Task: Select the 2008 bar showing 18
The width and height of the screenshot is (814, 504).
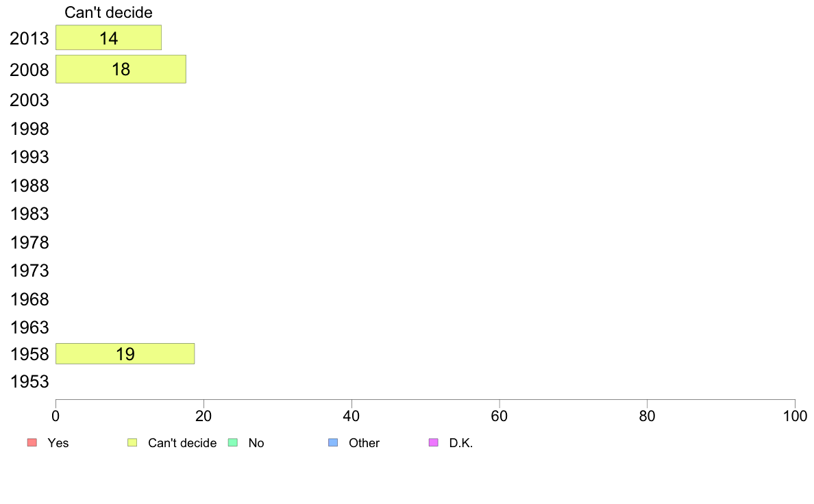Action: pyautogui.click(x=121, y=69)
